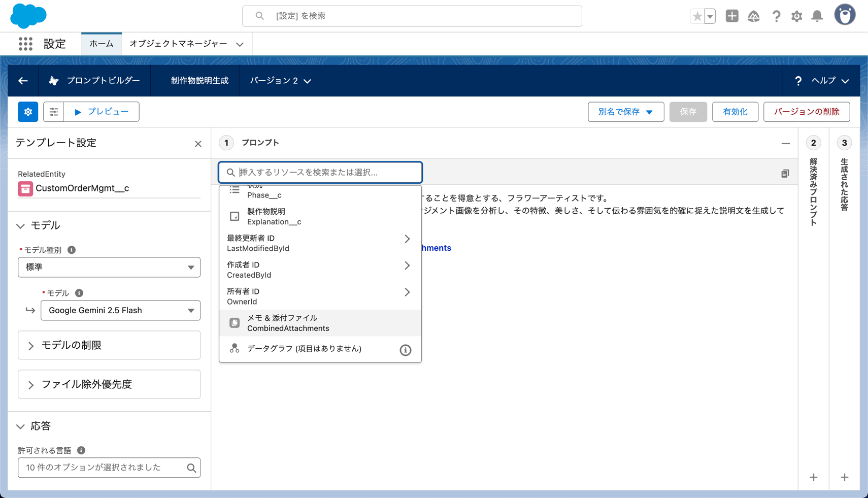Click the resource search input field

coord(325,173)
